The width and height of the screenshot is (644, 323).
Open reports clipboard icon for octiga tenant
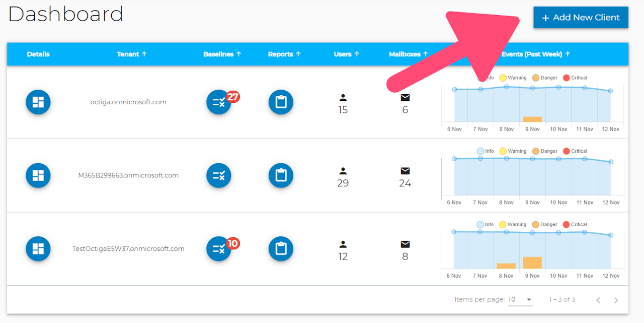click(281, 102)
